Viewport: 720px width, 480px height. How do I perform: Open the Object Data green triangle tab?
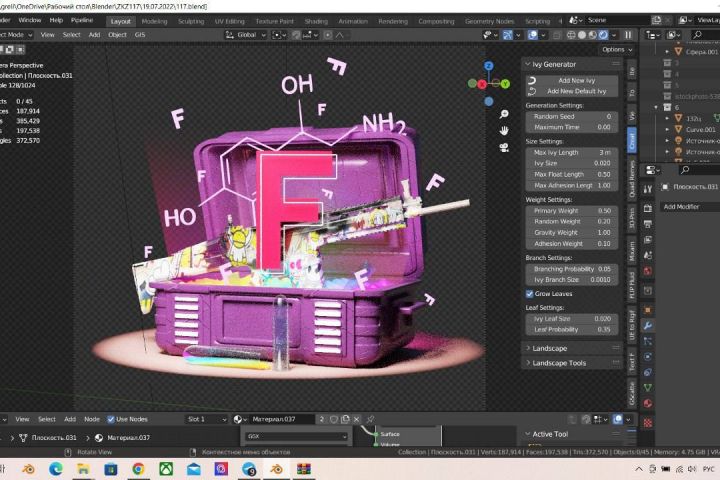click(x=647, y=388)
